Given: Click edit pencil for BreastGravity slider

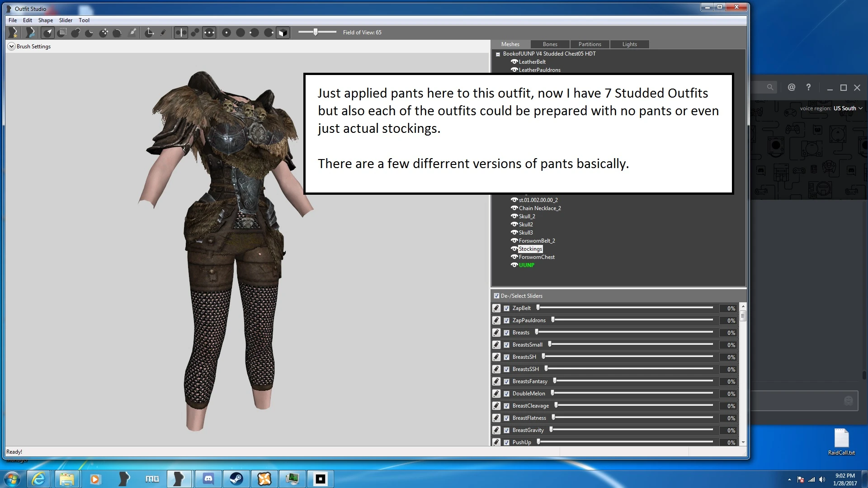Looking at the screenshot, I should (496, 430).
